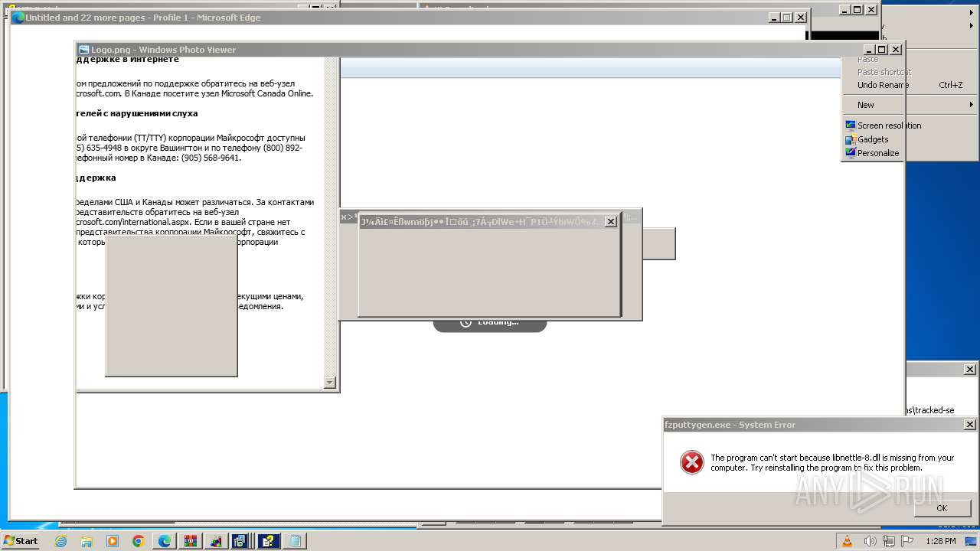
Task: Close the Microsoft Edge window
Action: coord(800,18)
